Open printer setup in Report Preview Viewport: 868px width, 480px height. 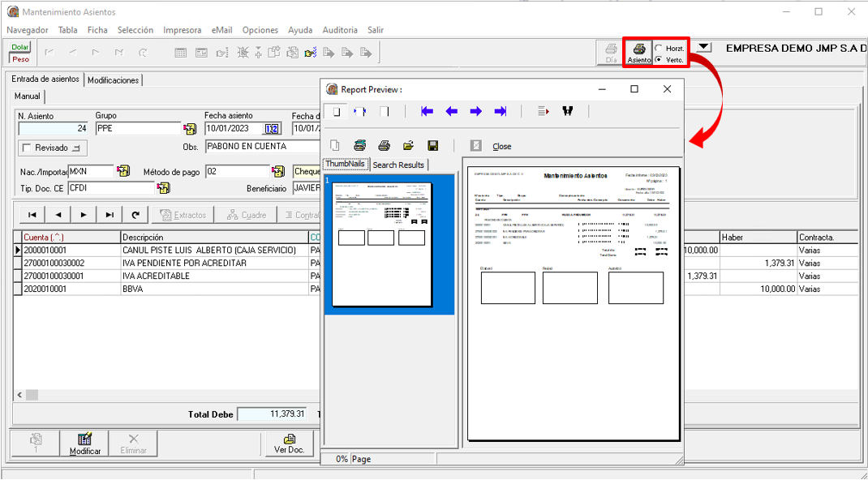coord(360,146)
